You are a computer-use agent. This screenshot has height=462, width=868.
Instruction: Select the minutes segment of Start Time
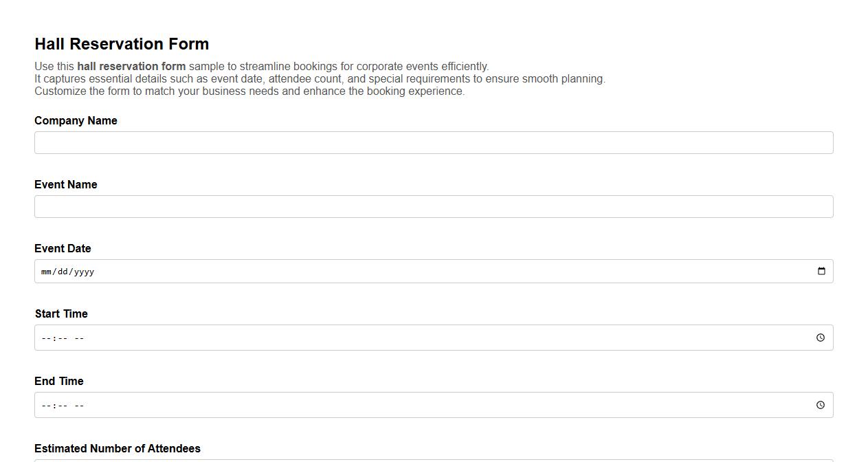point(62,338)
